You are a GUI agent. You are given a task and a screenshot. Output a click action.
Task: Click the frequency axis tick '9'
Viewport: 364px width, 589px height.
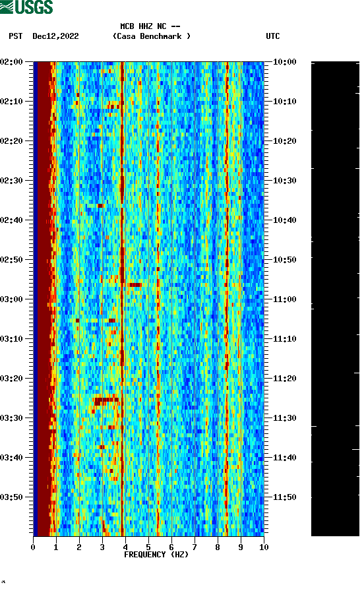click(241, 547)
